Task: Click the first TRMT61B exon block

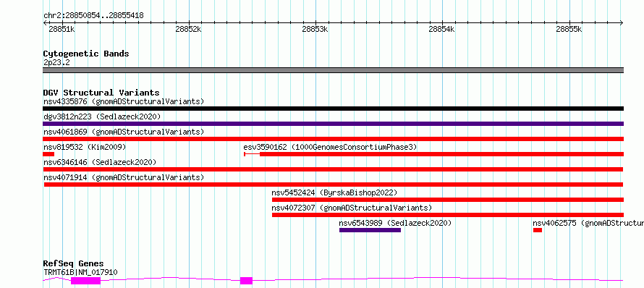Action: pyautogui.click(x=85, y=281)
